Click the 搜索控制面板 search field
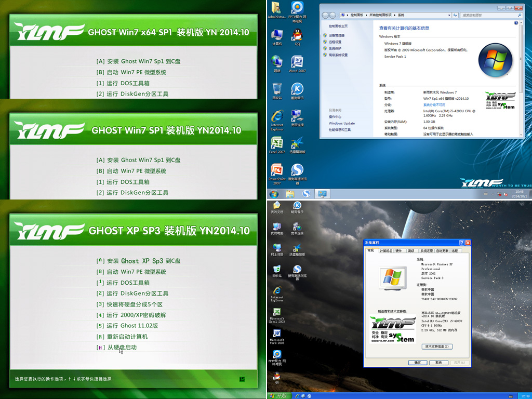Image resolution: width=532 pixels, height=399 pixels. 490,15
